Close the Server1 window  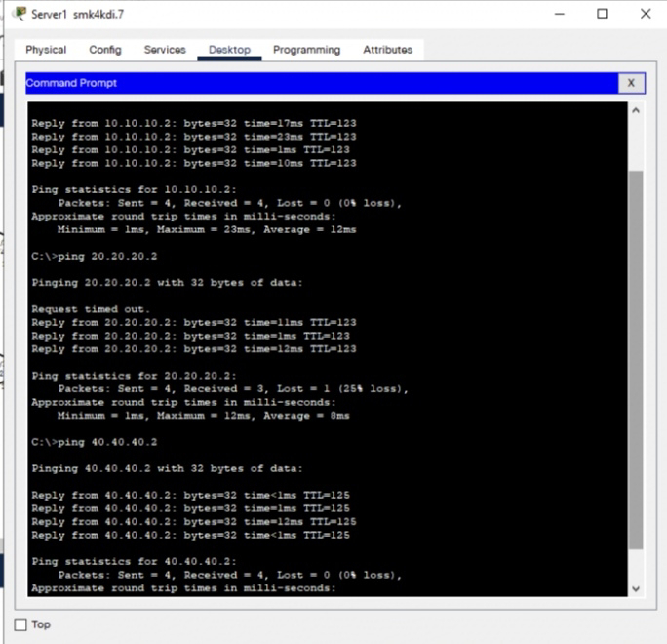click(x=646, y=14)
